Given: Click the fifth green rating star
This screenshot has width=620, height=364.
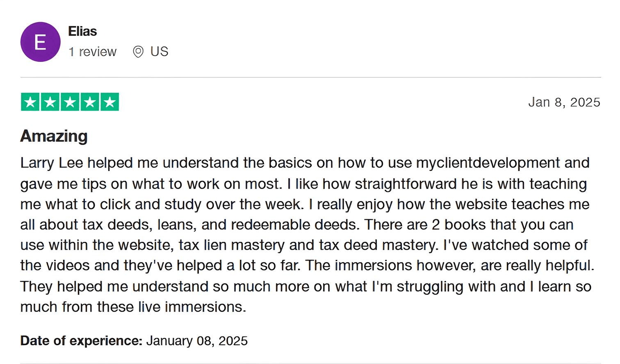Looking at the screenshot, I should pyautogui.click(x=109, y=102).
